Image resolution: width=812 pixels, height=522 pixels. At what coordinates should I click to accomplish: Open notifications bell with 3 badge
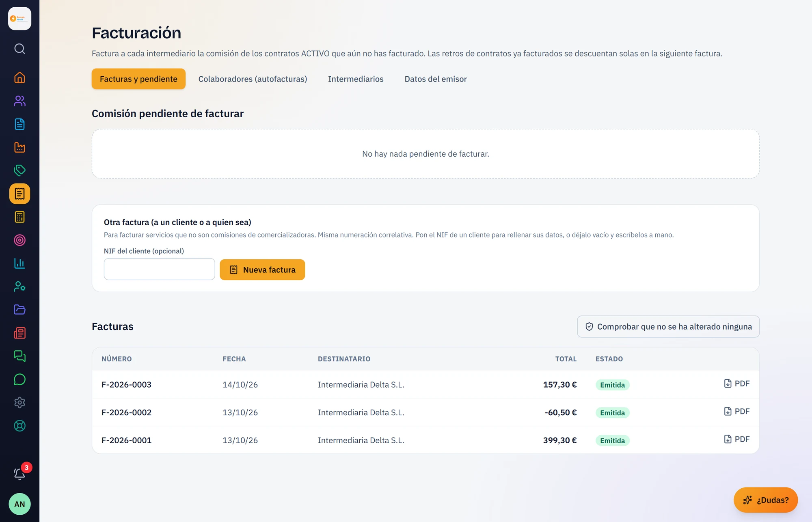click(19, 473)
